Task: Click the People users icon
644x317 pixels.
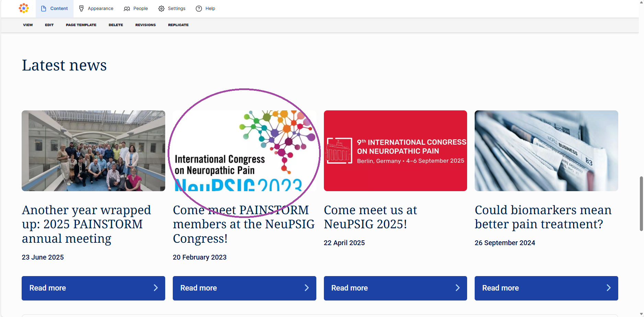Action: (127, 9)
